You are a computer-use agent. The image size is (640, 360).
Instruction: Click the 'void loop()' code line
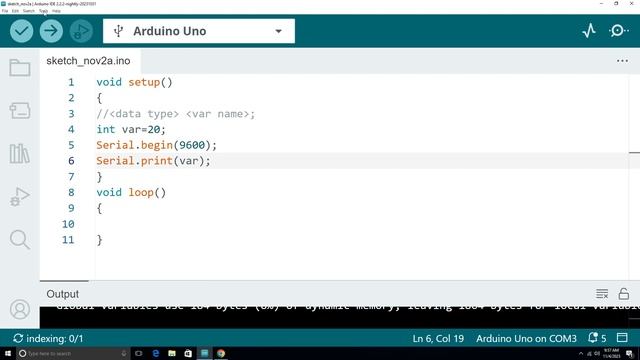pos(131,192)
